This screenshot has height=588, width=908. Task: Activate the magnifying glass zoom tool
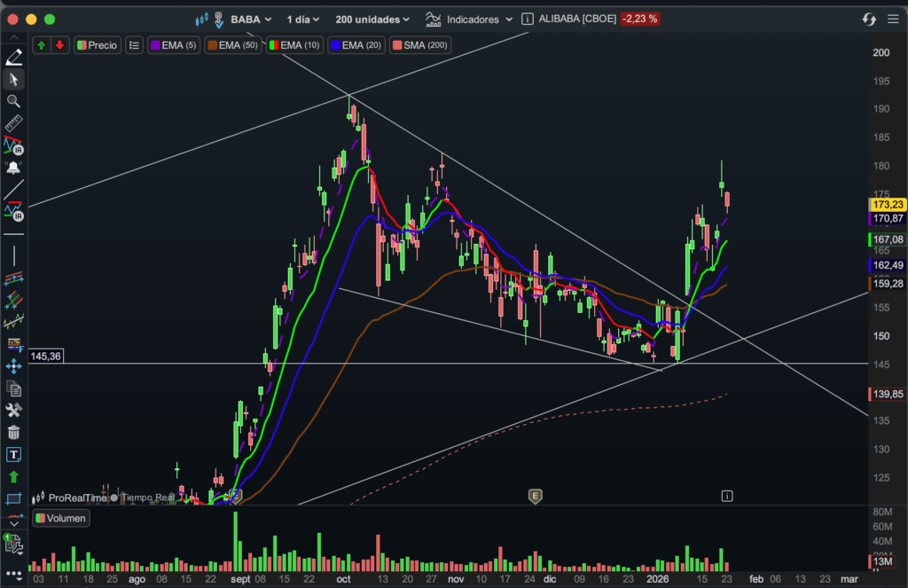click(14, 101)
